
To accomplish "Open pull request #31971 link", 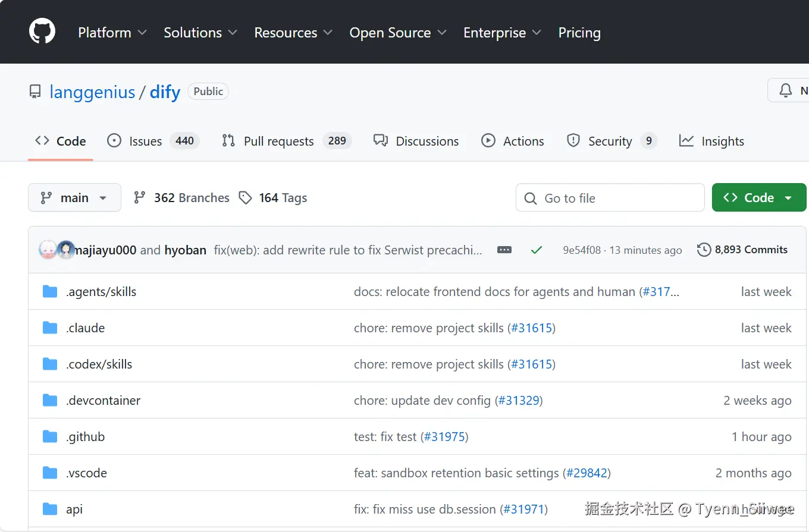I will pos(523,509).
